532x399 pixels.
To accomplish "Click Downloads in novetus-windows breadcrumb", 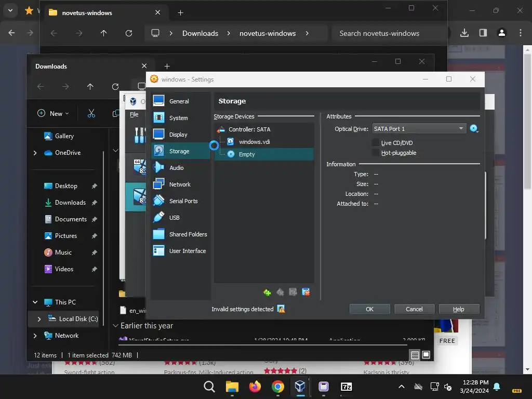I will pos(200,33).
